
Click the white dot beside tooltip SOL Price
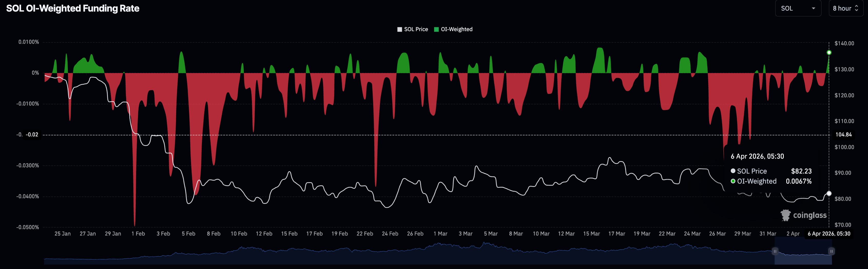733,171
